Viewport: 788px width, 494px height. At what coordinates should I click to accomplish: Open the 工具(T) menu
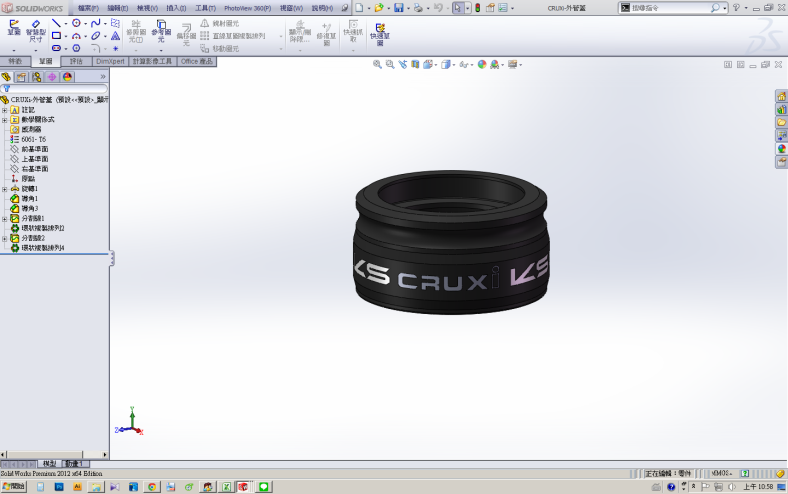click(205, 8)
